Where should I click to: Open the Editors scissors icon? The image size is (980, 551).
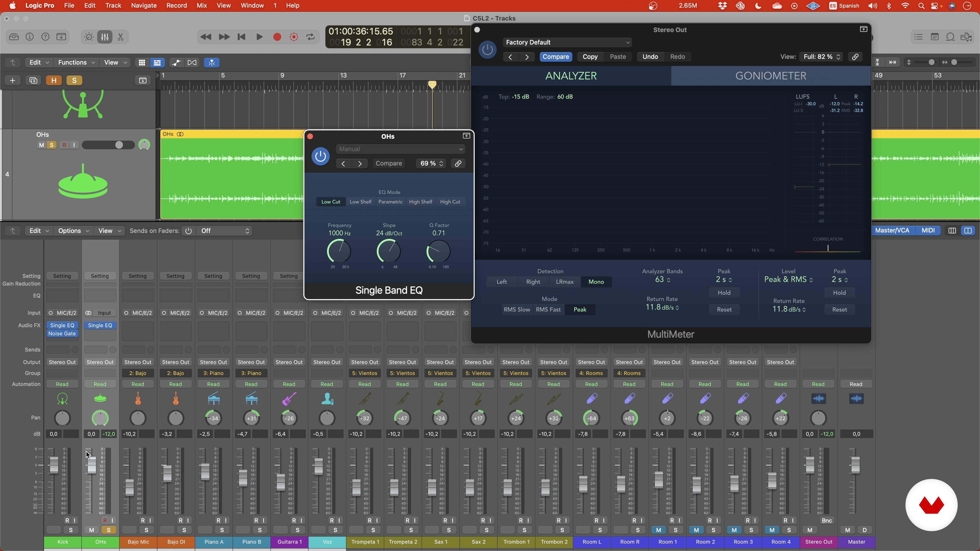pyautogui.click(x=121, y=37)
